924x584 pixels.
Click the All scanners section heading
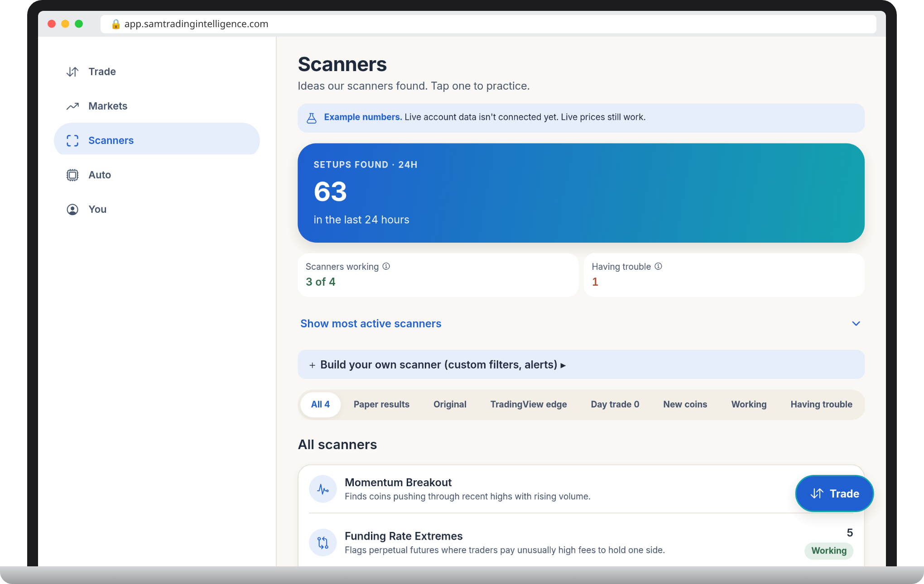pyautogui.click(x=337, y=445)
